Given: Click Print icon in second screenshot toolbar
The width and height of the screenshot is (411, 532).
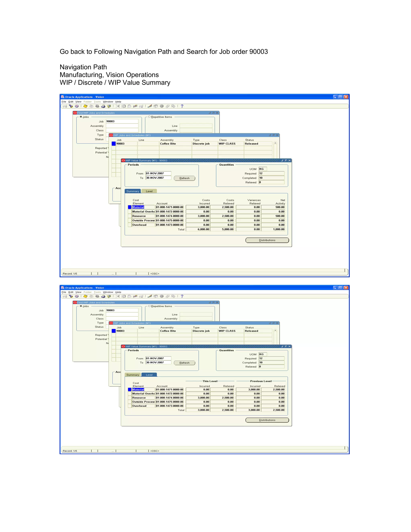Looking at the screenshot, I should click(103, 297).
